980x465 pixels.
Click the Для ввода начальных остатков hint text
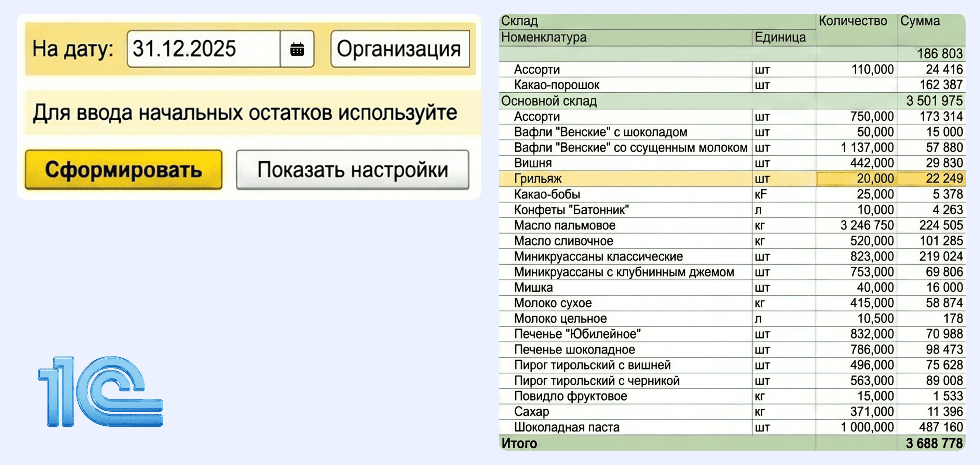tap(245, 114)
